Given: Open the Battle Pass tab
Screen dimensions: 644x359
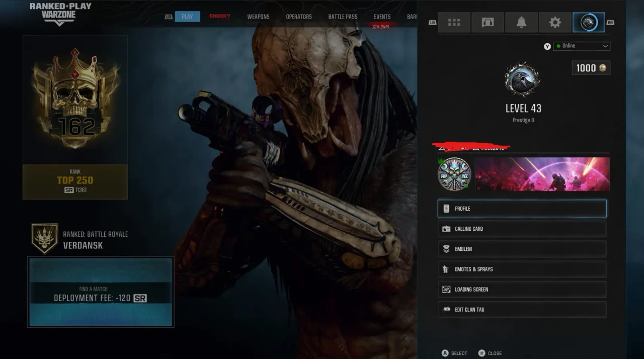Looking at the screenshot, I should pos(343,17).
